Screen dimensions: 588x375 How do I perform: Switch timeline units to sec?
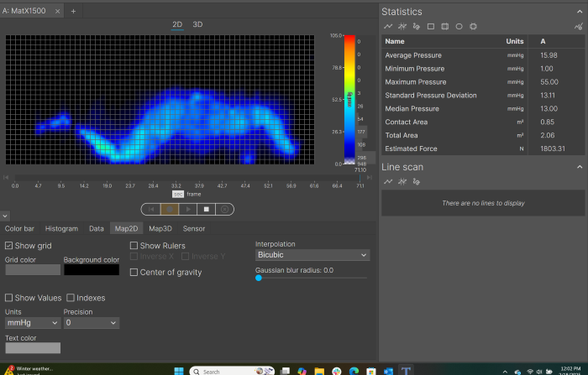(x=178, y=194)
